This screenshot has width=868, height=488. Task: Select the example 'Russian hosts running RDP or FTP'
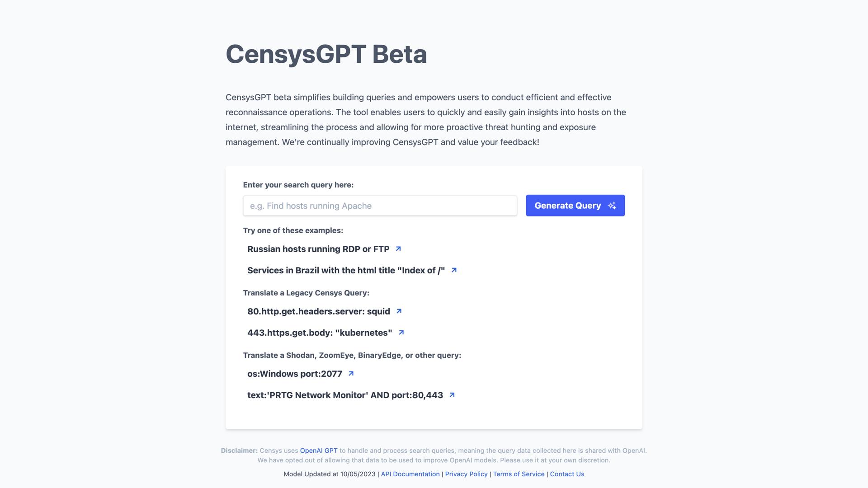[318, 249]
